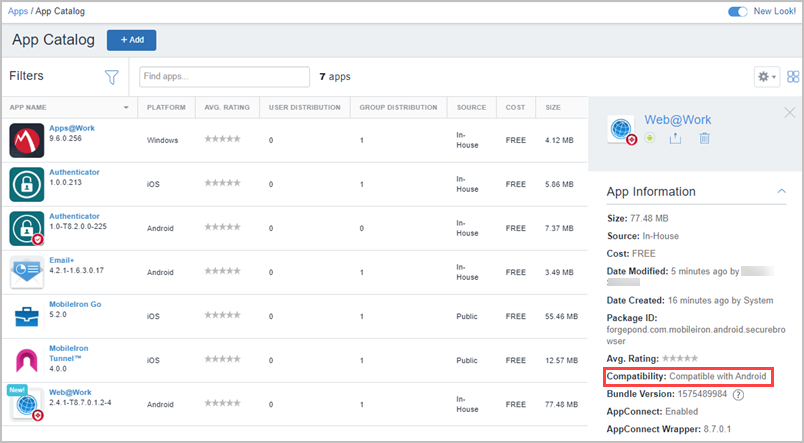
Task: Open the MobileIron Go app link
Action: (x=75, y=305)
